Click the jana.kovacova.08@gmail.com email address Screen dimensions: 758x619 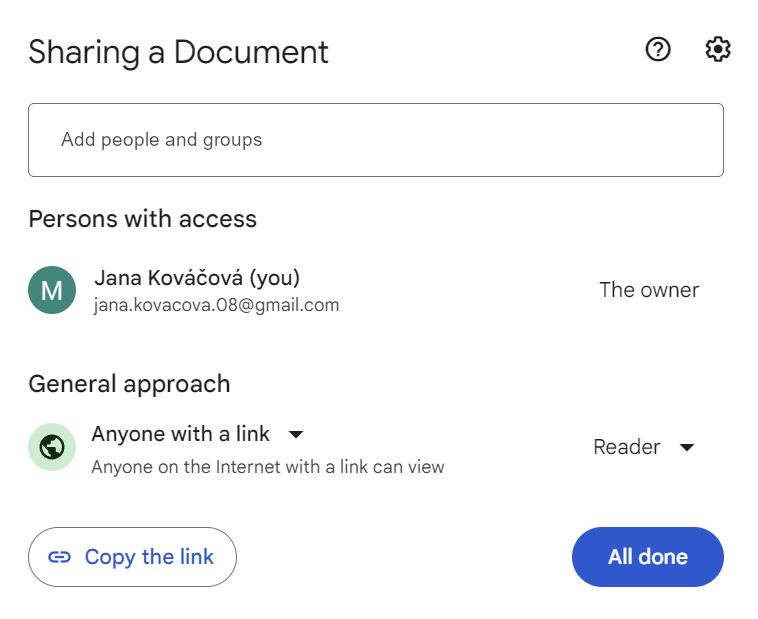pyautogui.click(x=217, y=305)
